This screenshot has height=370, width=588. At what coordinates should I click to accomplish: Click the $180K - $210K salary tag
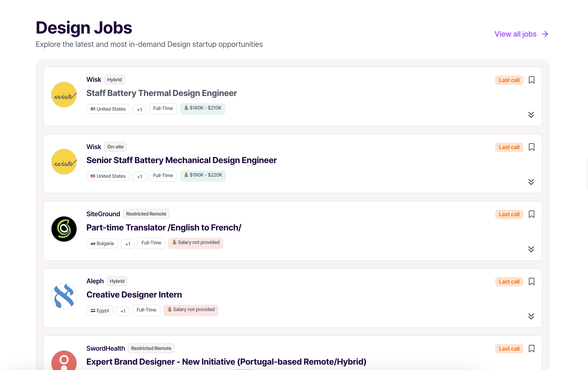click(203, 109)
